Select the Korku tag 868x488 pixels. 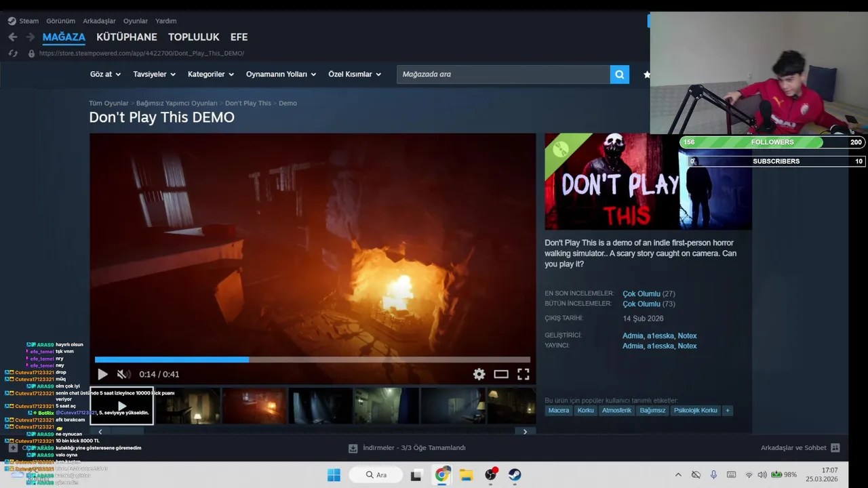[585, 411]
